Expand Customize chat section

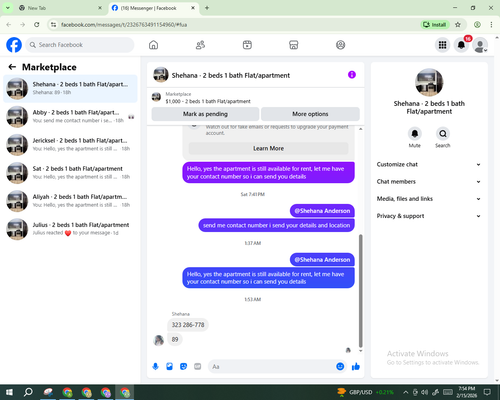(429, 164)
